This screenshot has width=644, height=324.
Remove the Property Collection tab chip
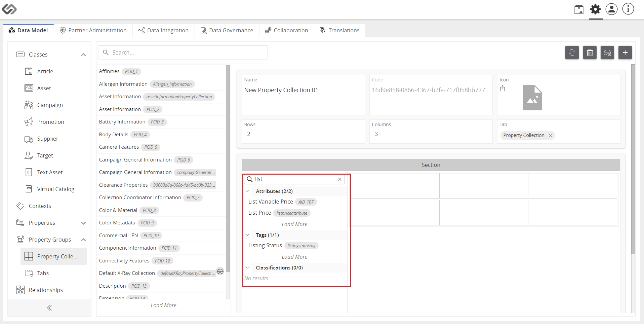pos(550,135)
